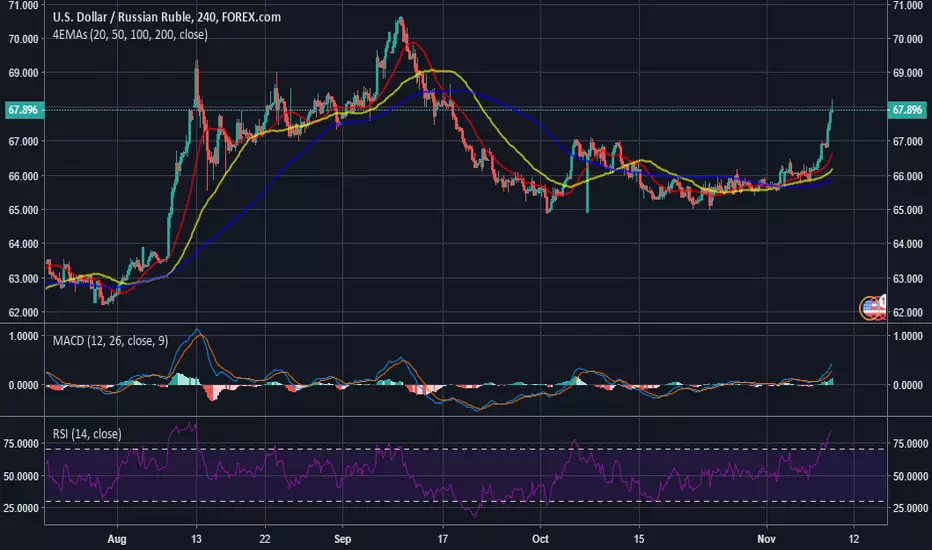Click 50.0000 on the left RSI scale
This screenshot has height=550, width=932.
click(21, 476)
